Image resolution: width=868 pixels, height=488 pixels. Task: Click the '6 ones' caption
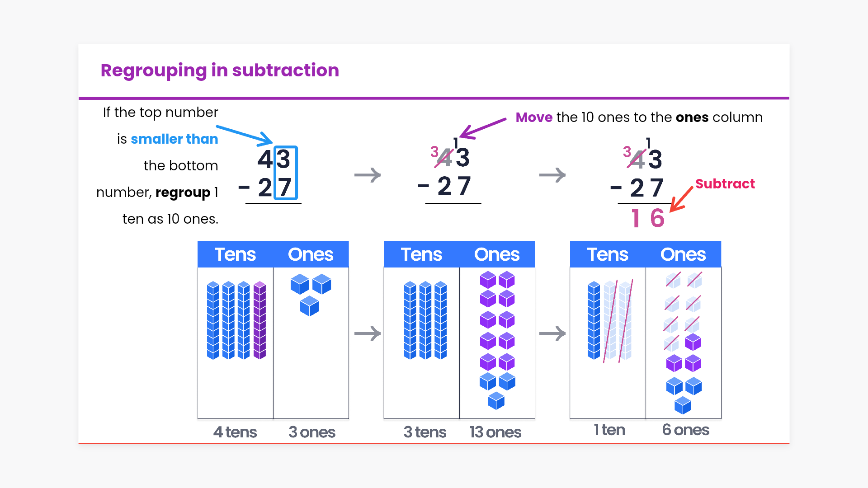coord(685,430)
